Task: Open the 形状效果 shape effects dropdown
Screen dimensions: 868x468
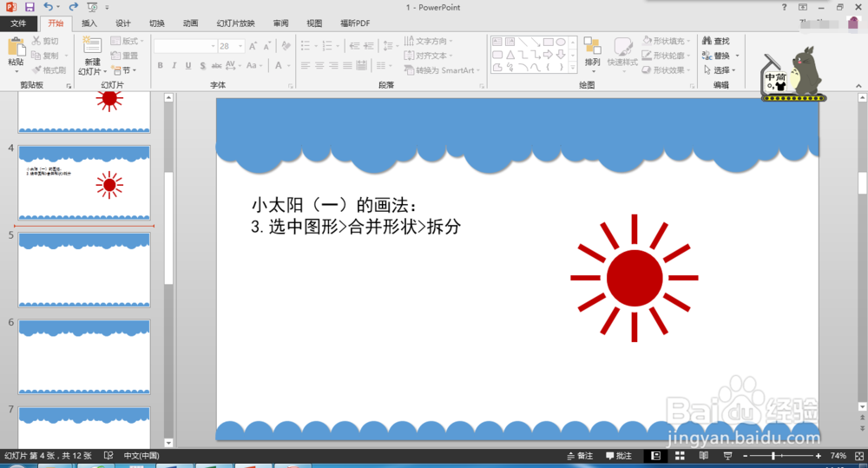Action: pyautogui.click(x=667, y=70)
